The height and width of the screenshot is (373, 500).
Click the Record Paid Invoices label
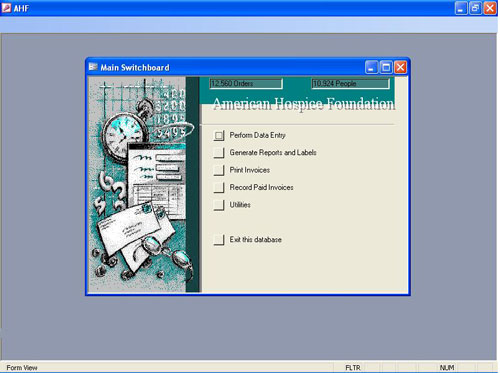[x=261, y=187]
